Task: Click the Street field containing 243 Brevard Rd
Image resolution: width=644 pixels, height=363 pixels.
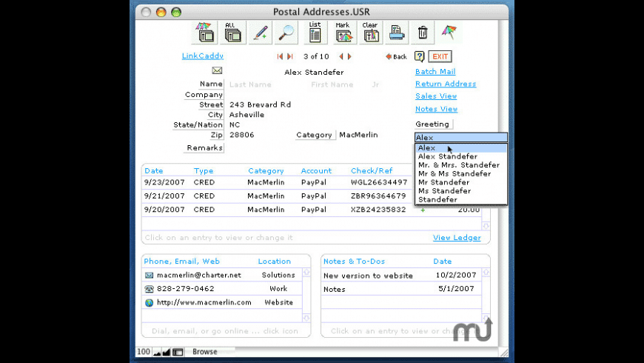Action: pos(260,105)
